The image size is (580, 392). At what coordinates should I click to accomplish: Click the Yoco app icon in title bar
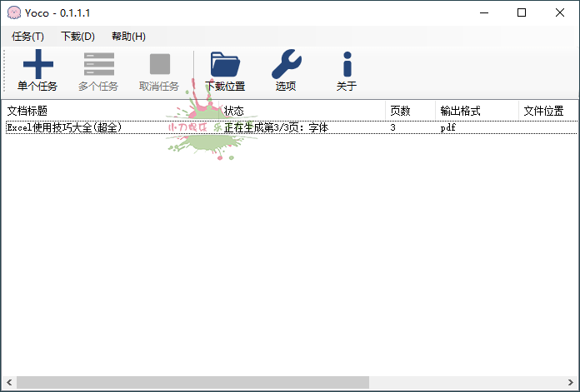click(x=13, y=12)
